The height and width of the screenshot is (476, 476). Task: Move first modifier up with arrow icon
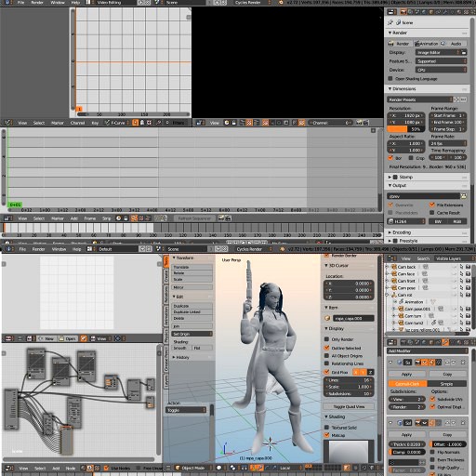tap(446, 362)
